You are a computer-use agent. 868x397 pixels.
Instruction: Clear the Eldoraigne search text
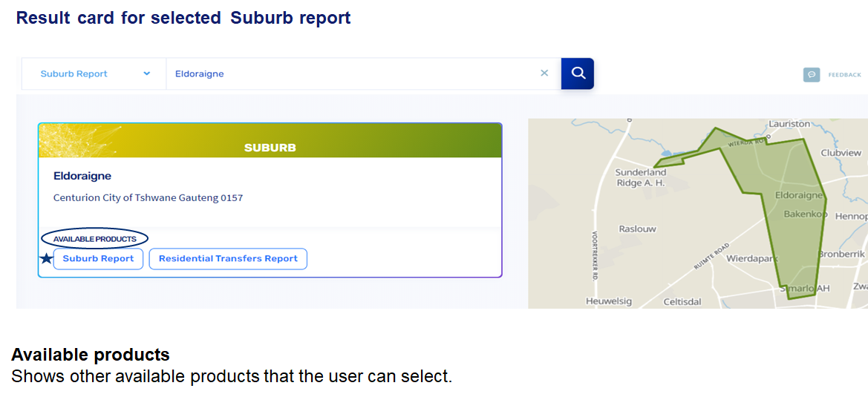[x=544, y=73]
